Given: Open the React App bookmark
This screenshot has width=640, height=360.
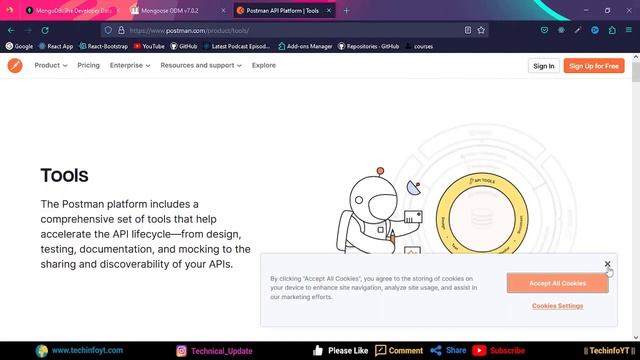Looking at the screenshot, I should (56, 46).
